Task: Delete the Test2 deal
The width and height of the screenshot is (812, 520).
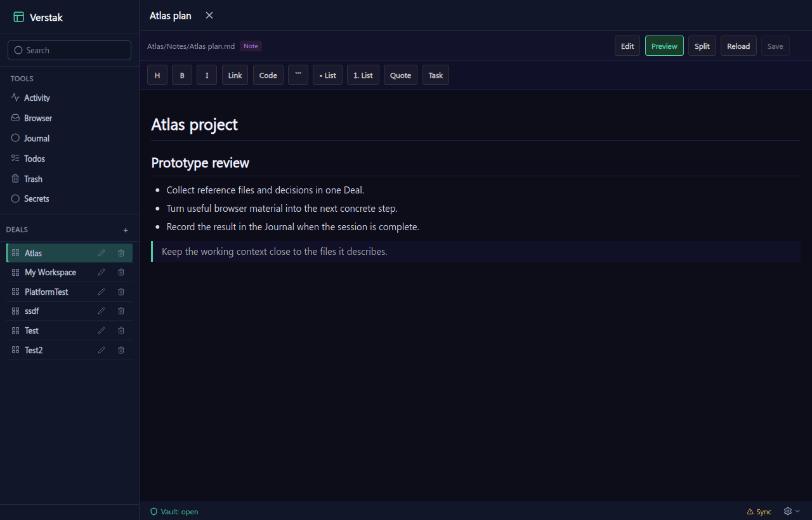Action: (121, 350)
